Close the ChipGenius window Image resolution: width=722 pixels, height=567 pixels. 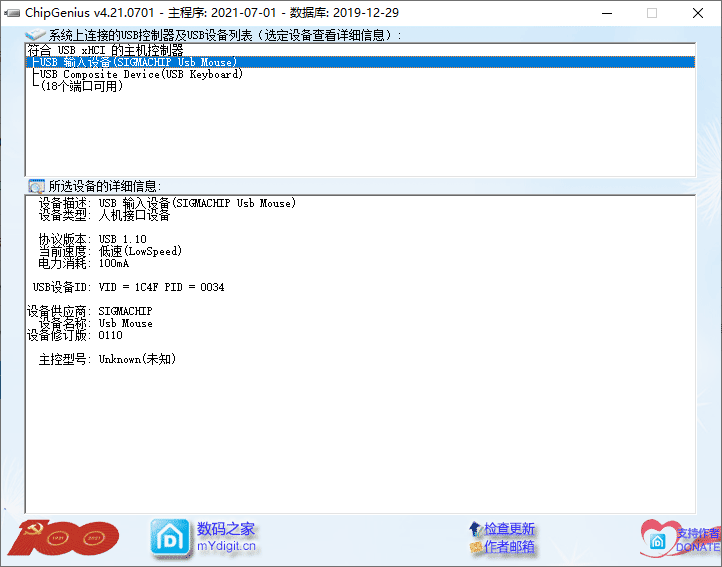pos(698,13)
